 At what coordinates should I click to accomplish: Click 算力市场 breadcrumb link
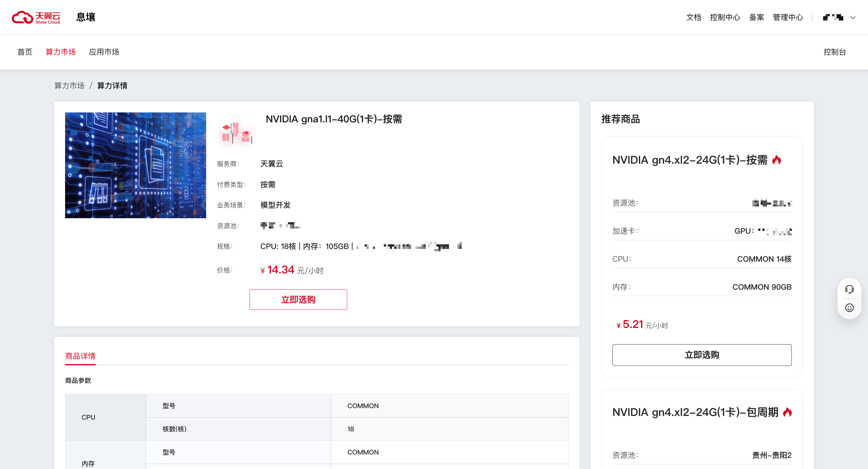[69, 86]
